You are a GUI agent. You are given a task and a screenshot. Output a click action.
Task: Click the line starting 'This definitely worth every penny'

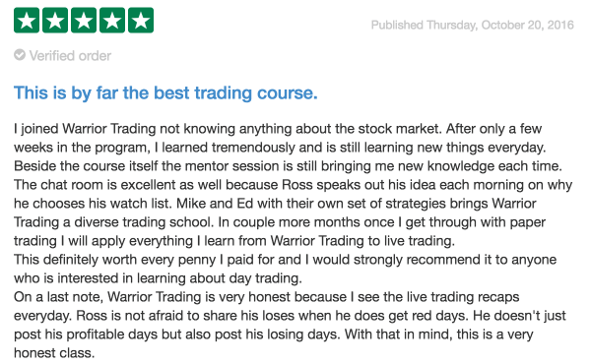(285, 260)
